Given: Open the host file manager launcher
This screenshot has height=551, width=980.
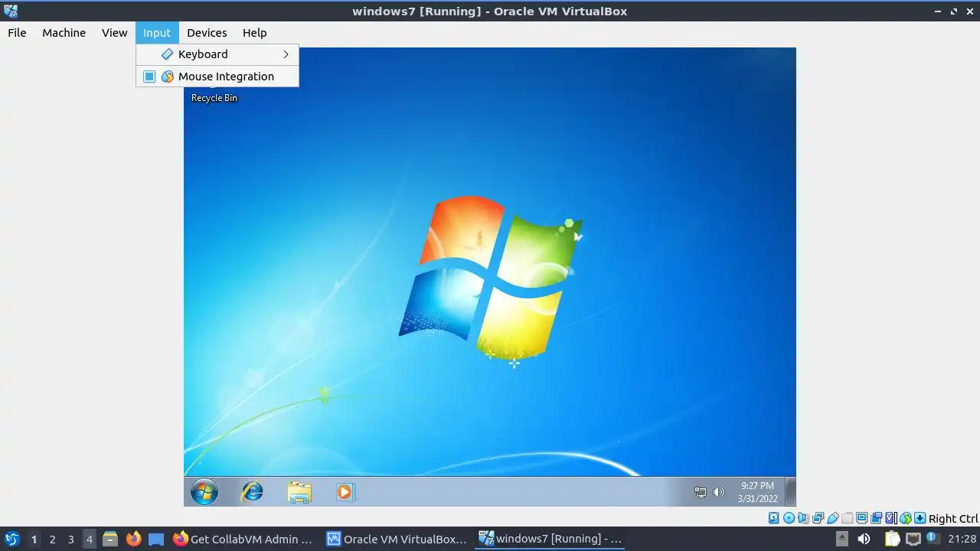Looking at the screenshot, I should click(109, 539).
